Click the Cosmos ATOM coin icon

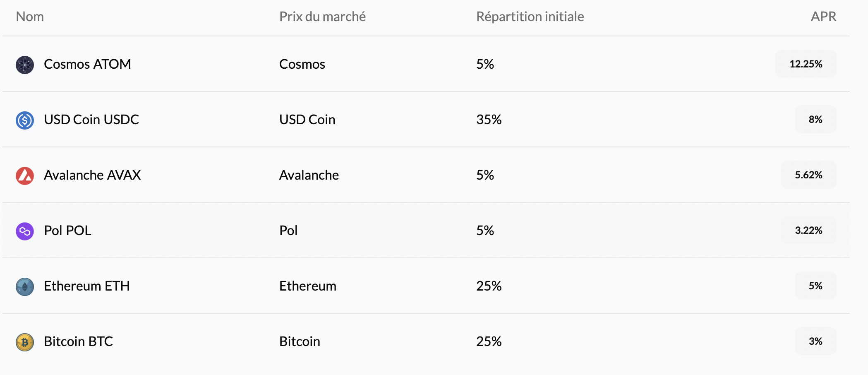pos(25,65)
